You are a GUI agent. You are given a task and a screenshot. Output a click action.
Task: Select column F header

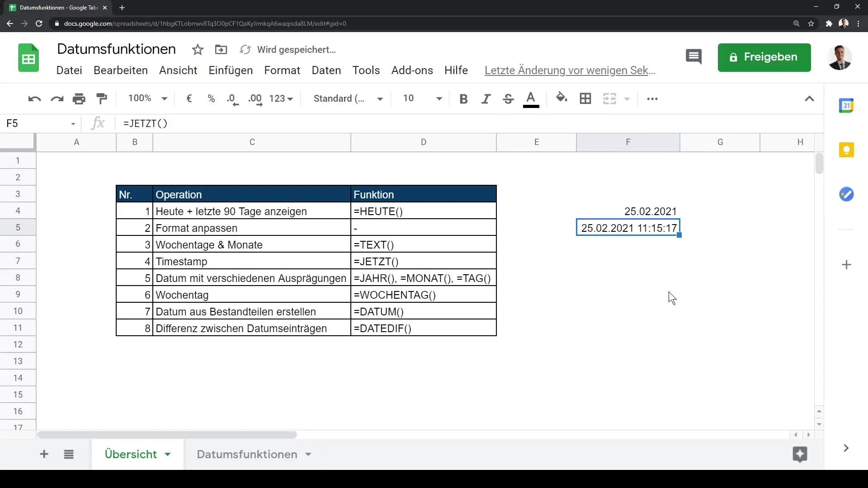coord(628,142)
